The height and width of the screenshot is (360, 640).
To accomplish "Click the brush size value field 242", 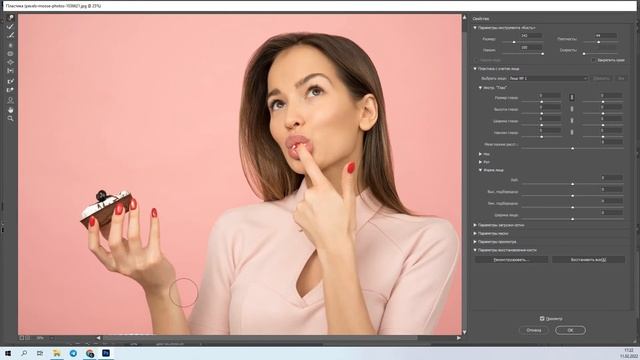I will tap(531, 36).
